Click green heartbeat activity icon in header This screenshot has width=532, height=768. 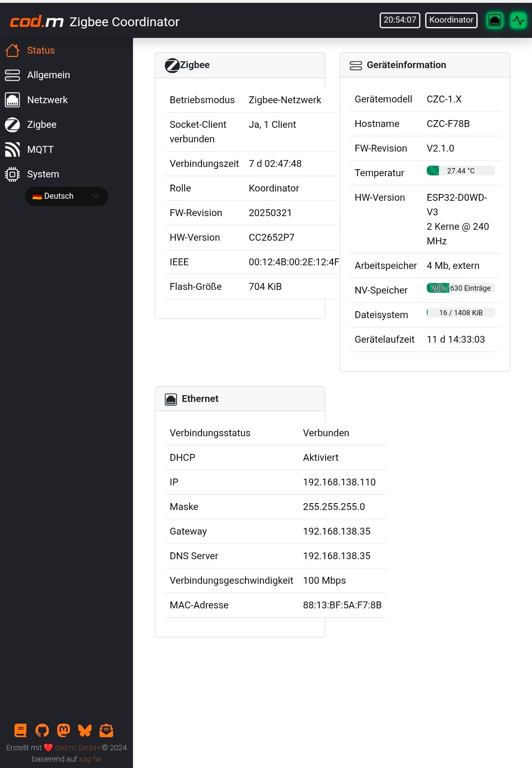(518, 20)
